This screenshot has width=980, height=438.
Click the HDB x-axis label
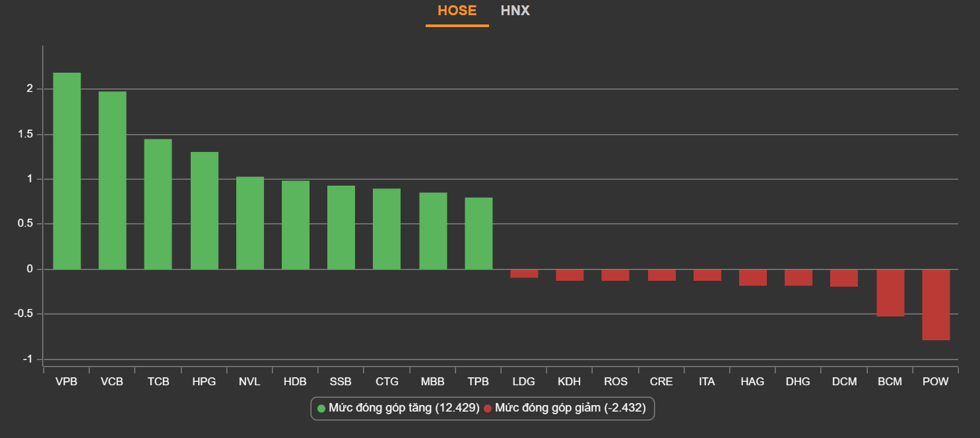point(295,382)
